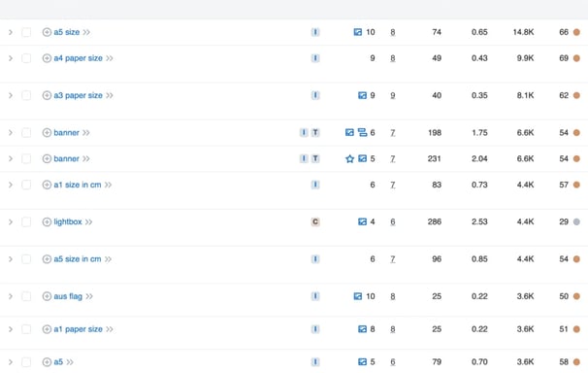Expand the 'a5 size' row chevron
The width and height of the screenshot is (588, 373).
[11, 32]
